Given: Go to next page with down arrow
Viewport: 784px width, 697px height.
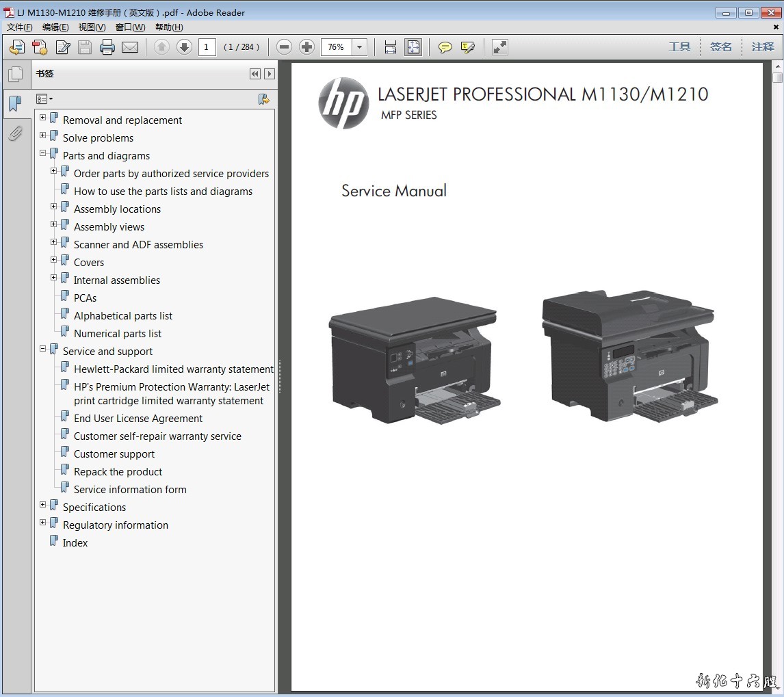Looking at the screenshot, I should click(184, 47).
